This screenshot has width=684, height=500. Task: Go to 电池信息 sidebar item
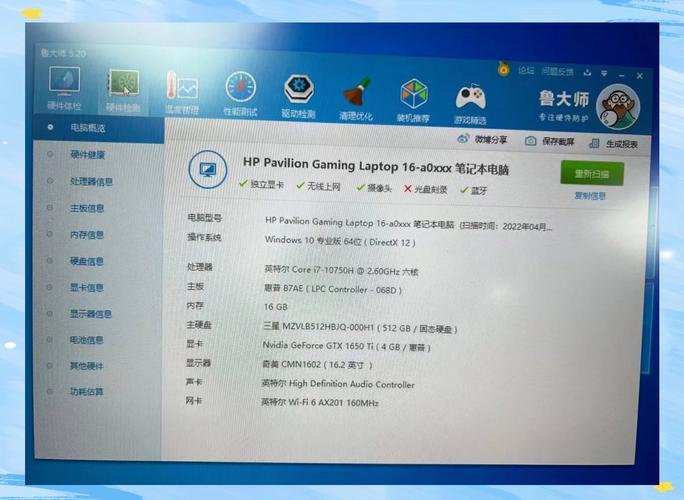tap(86, 340)
